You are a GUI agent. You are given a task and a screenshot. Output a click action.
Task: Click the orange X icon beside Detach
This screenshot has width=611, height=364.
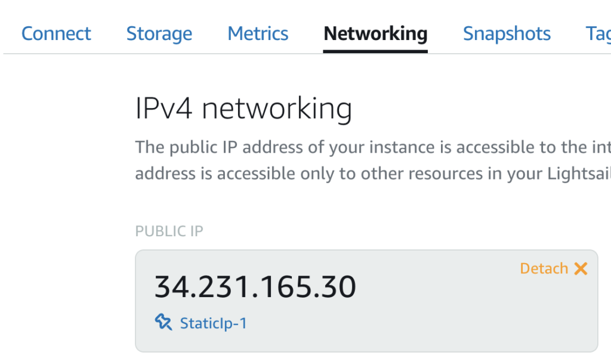coord(581,269)
